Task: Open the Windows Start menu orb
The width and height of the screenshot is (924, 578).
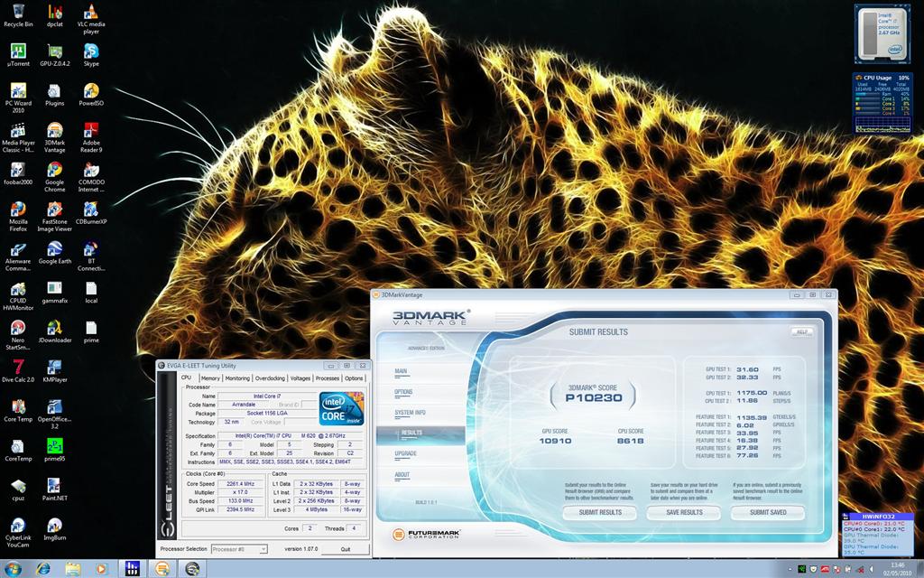Action: click(13, 569)
